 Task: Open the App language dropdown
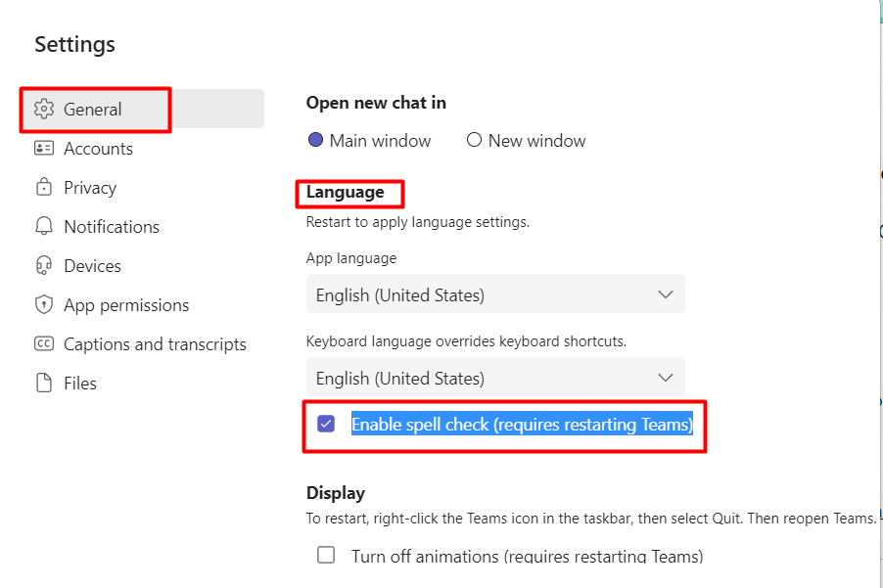tap(495, 294)
